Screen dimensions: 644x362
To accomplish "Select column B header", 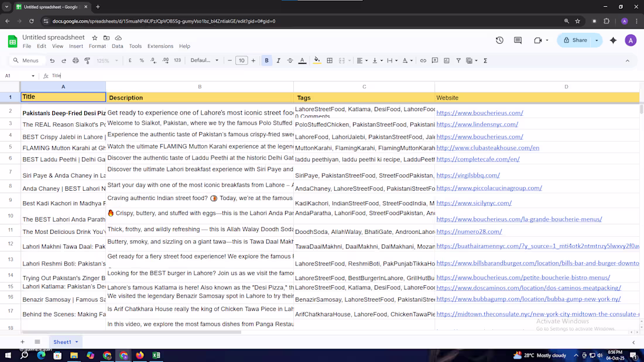I will (200, 87).
